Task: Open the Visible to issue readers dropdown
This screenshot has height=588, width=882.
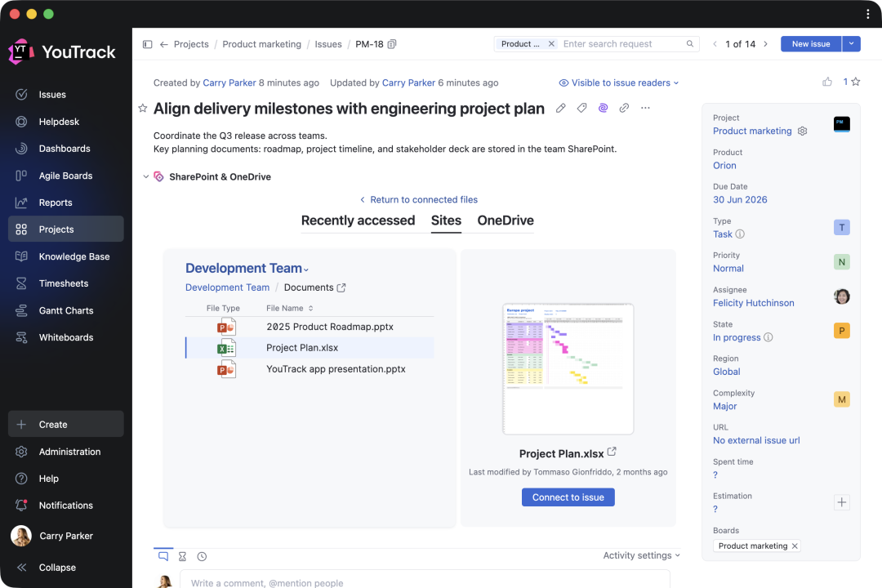Action: click(619, 82)
